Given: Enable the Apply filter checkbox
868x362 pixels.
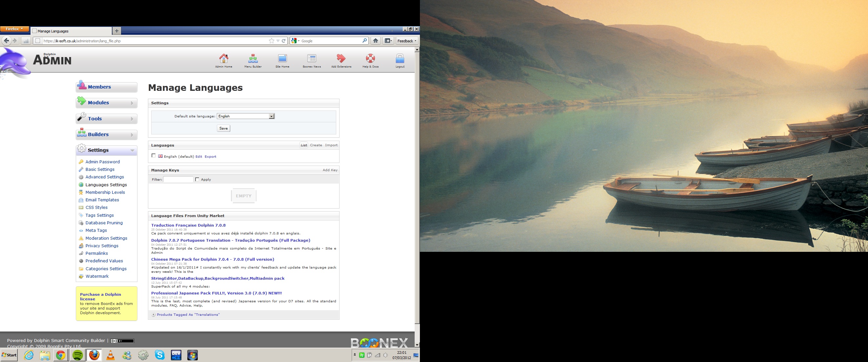Looking at the screenshot, I should (x=197, y=179).
